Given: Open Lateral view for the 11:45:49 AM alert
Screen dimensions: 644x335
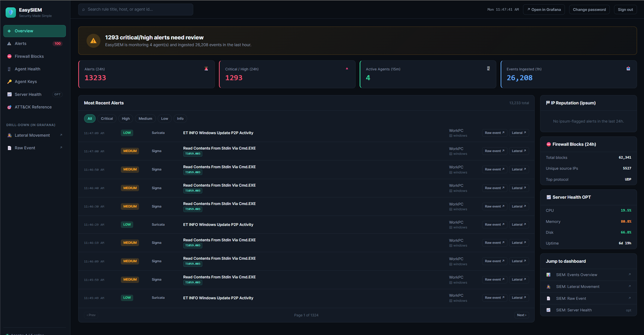Looking at the screenshot, I should (x=519, y=298).
